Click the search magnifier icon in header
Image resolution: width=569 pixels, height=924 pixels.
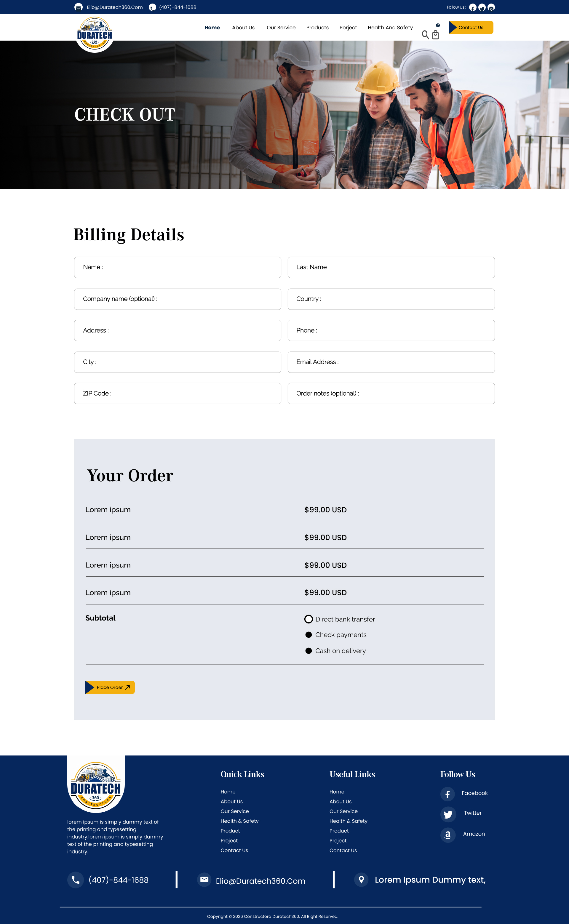pos(425,35)
